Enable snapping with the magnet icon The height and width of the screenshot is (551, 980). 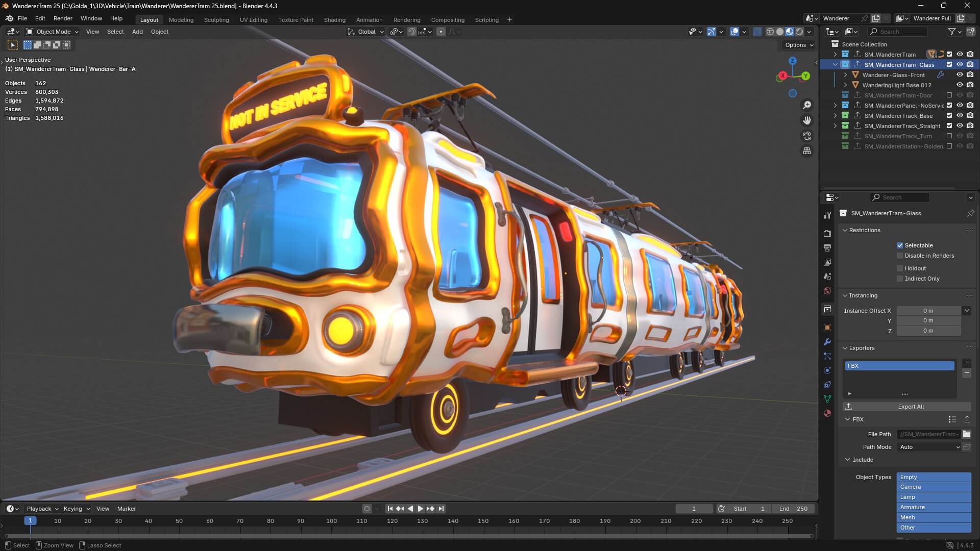point(411,32)
